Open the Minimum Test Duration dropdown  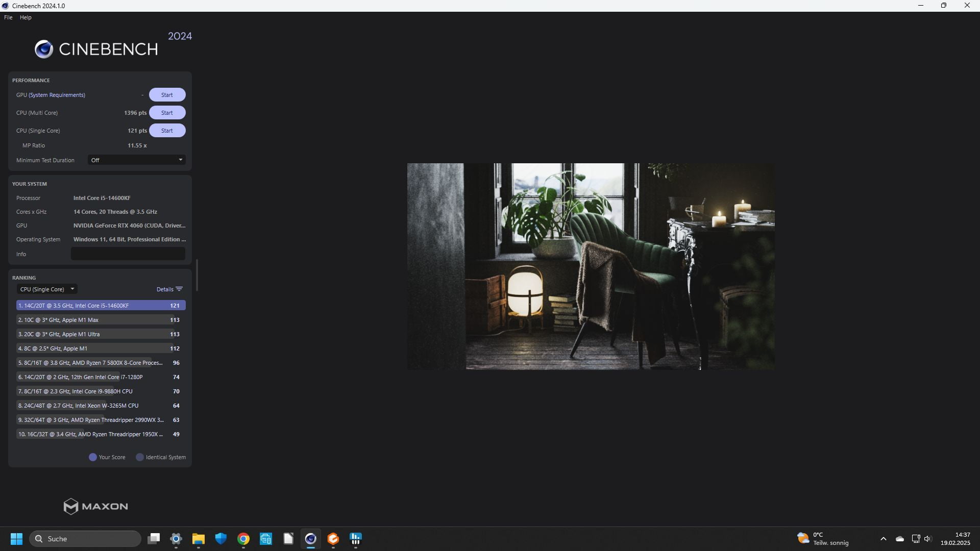[136, 160]
